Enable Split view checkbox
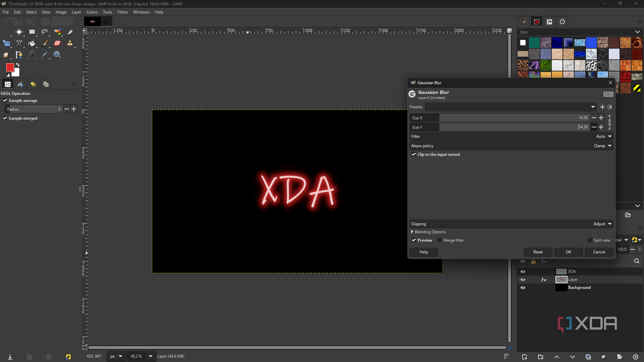The width and height of the screenshot is (644, 362). 589,240
